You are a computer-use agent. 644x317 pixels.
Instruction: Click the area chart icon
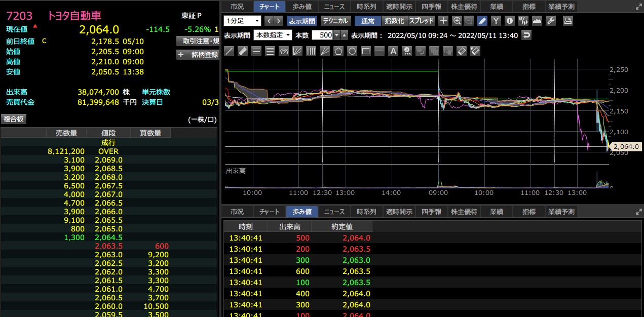coord(537,21)
